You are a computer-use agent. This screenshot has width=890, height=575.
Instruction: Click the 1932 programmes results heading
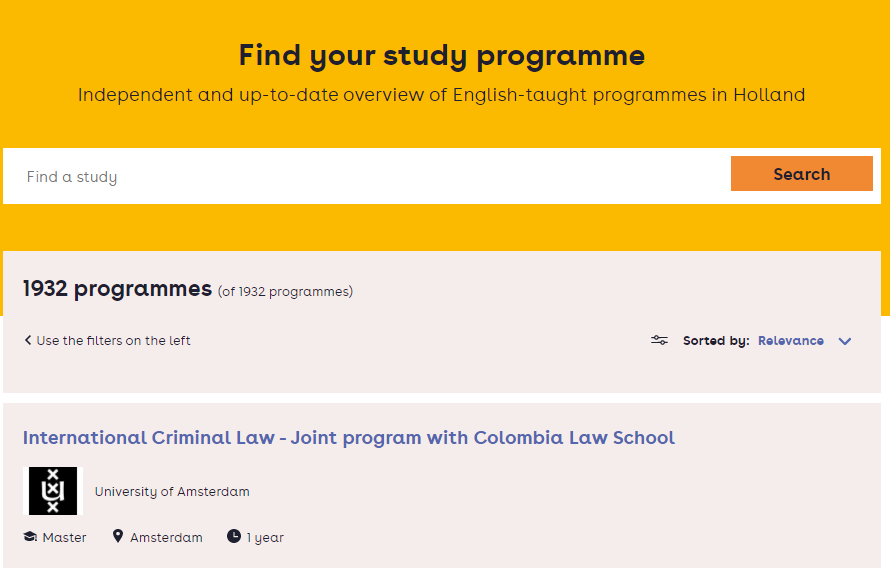[x=117, y=288]
